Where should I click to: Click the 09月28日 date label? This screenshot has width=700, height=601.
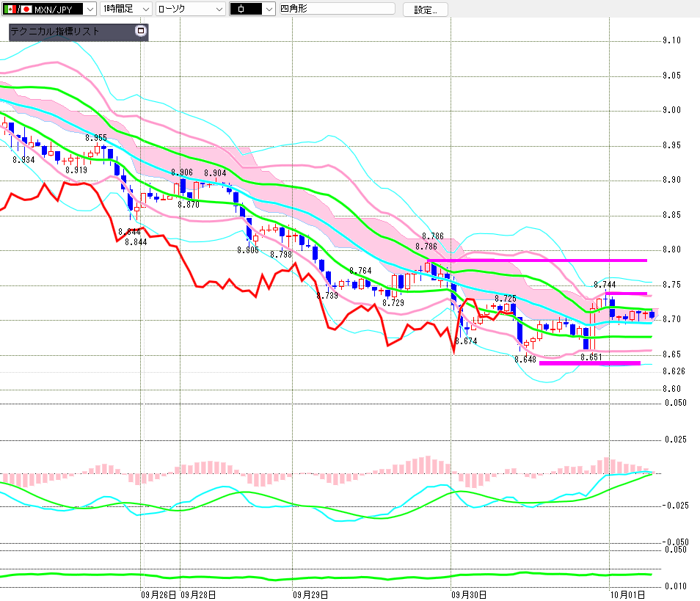[x=198, y=594]
